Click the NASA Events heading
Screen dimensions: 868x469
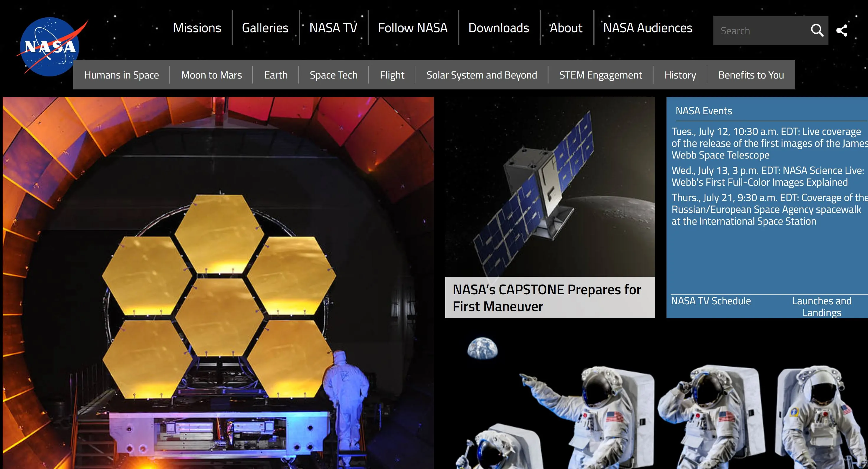[704, 111]
